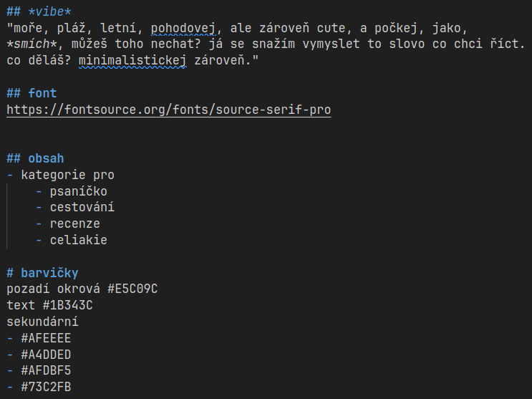Place cursor on psaníčko list entry
532x399 pixels.
click(x=78, y=191)
